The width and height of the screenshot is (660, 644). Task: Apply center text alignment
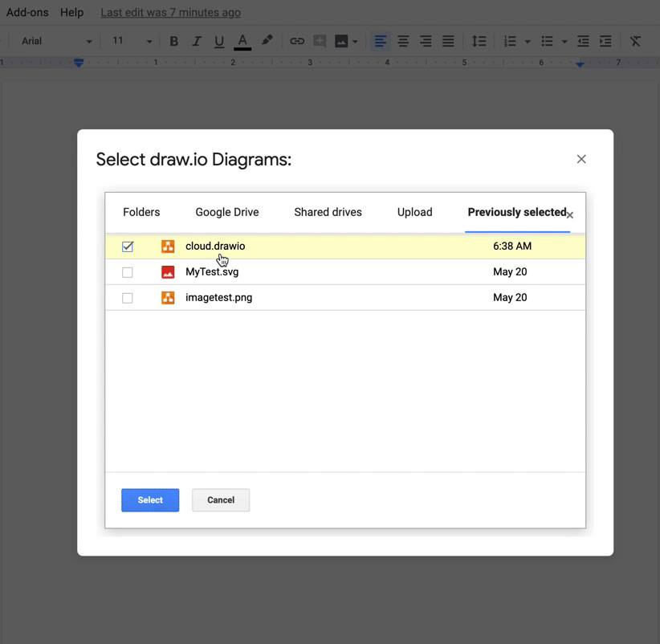pos(403,41)
